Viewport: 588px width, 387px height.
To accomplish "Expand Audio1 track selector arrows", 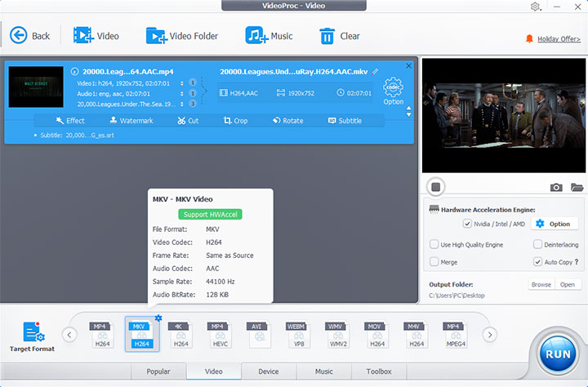I will click(x=182, y=94).
